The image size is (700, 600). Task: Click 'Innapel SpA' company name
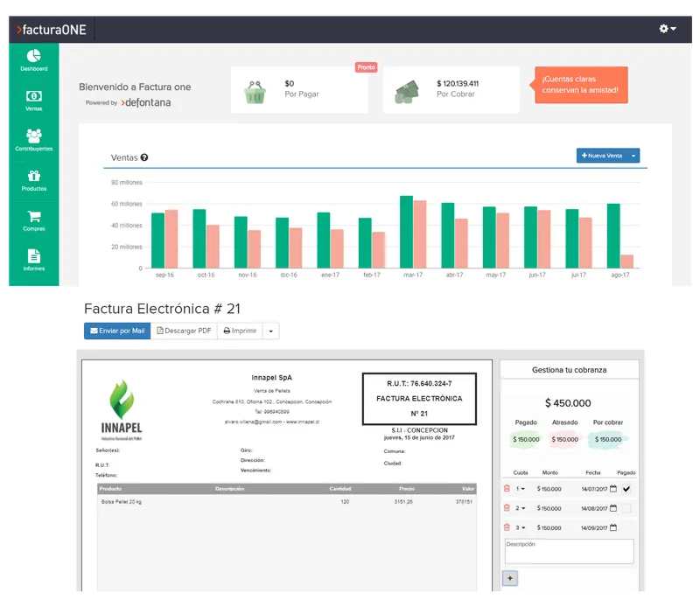(x=272, y=378)
